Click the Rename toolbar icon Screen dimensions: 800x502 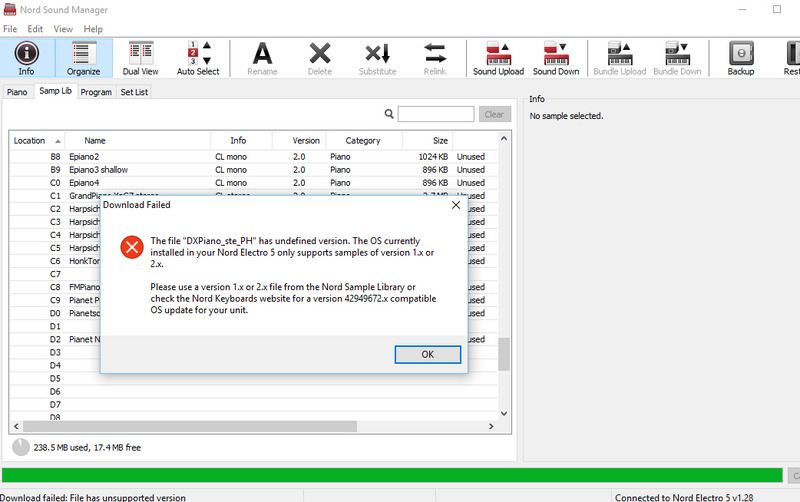[262, 58]
